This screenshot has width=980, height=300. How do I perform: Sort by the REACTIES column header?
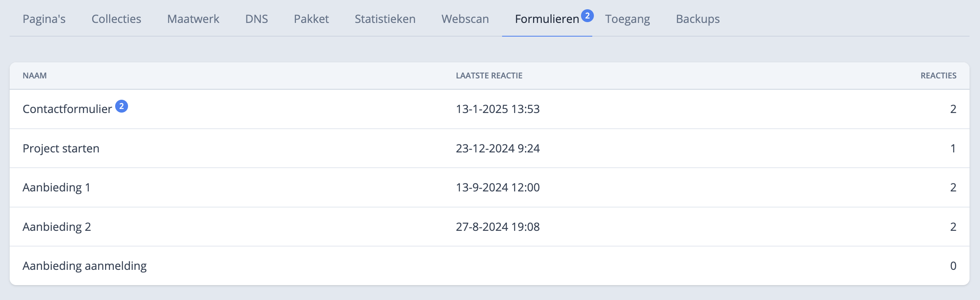939,75
